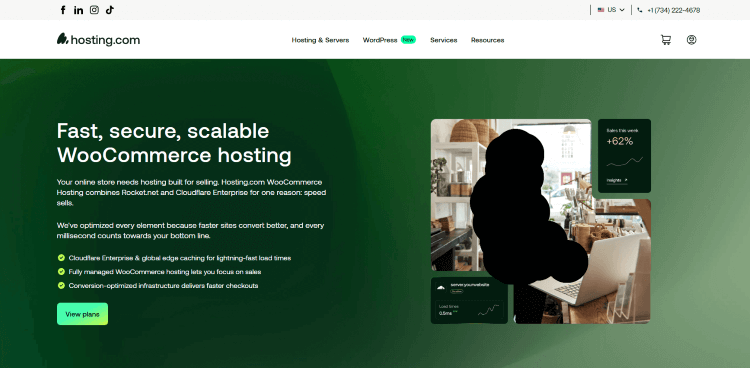This screenshot has width=750, height=368.
Task: Click the hosting.com logo
Action: tap(99, 40)
